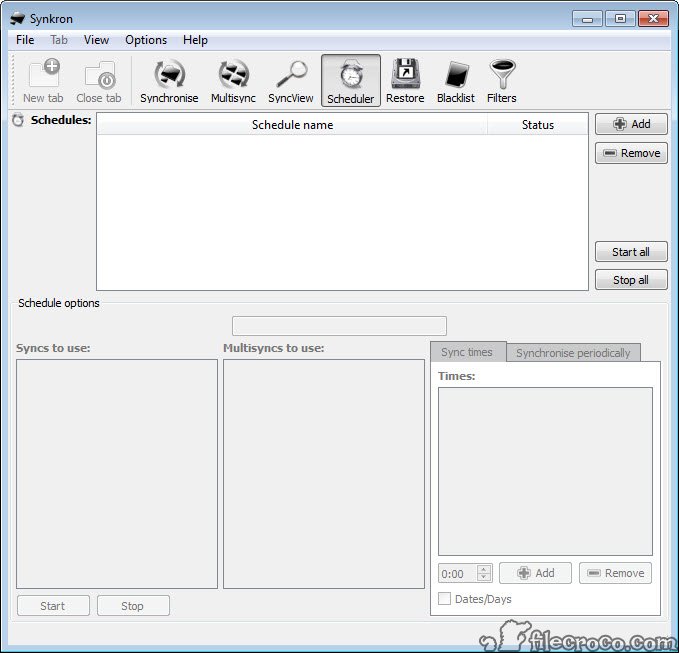Add a sync time in Sync times
This screenshot has width=679, height=653.
pyautogui.click(x=535, y=573)
